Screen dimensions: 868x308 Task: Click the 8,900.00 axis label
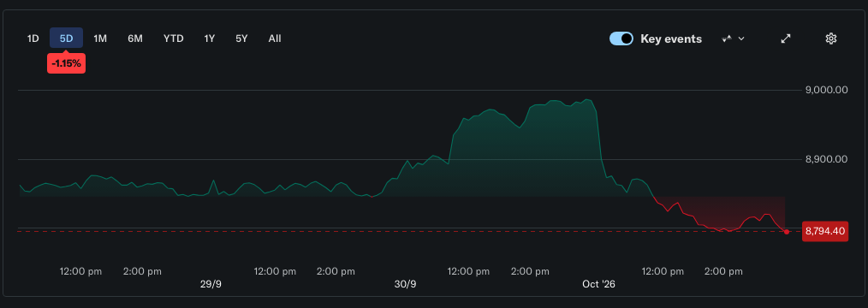tap(825, 159)
